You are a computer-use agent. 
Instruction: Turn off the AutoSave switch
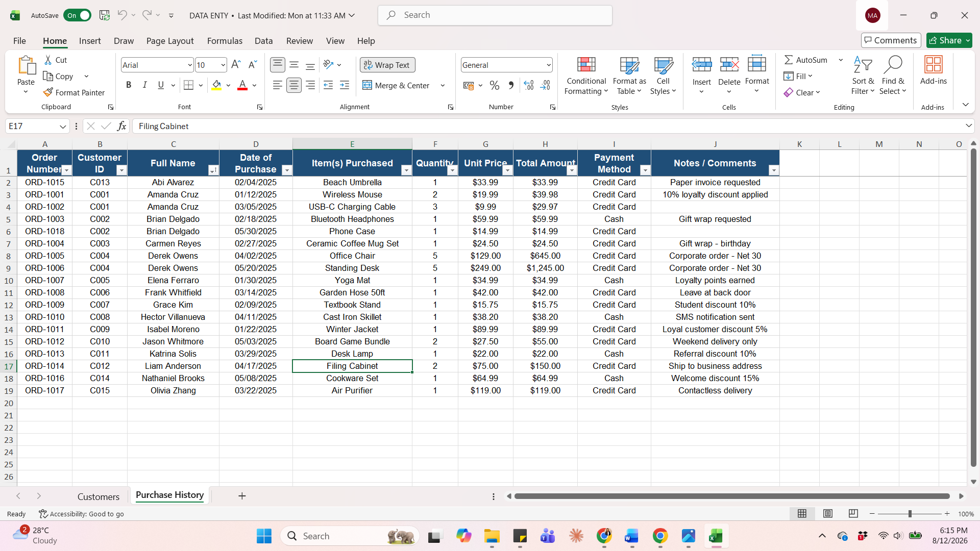[x=77, y=15]
